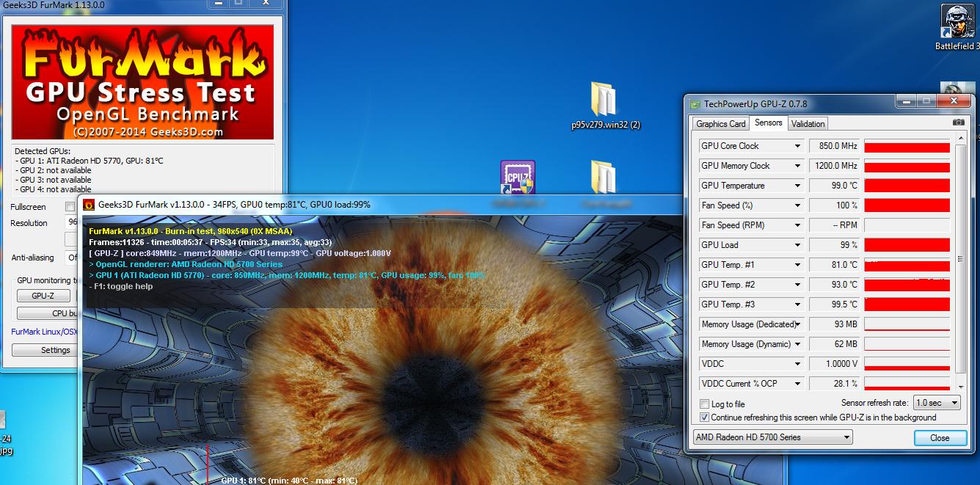Screen dimensions: 980x485
Task: Uncheck Continue refreshing in background option
Action: tap(705, 417)
